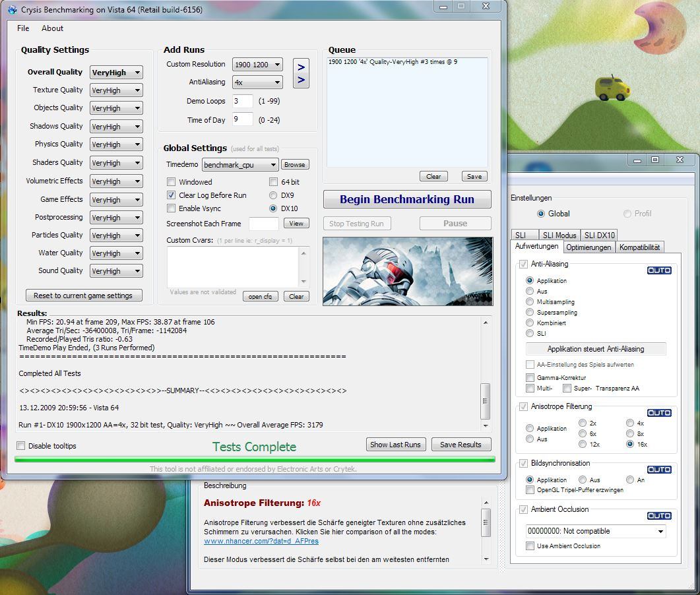Click Browse next to Timedemo
Image resolution: width=700 pixels, height=595 pixels.
(295, 165)
